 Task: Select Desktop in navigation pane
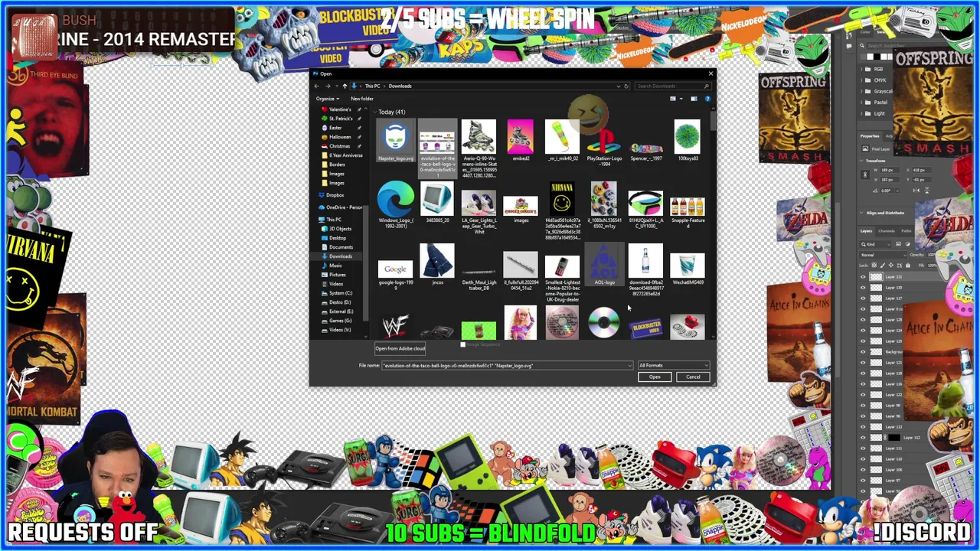[x=338, y=238]
